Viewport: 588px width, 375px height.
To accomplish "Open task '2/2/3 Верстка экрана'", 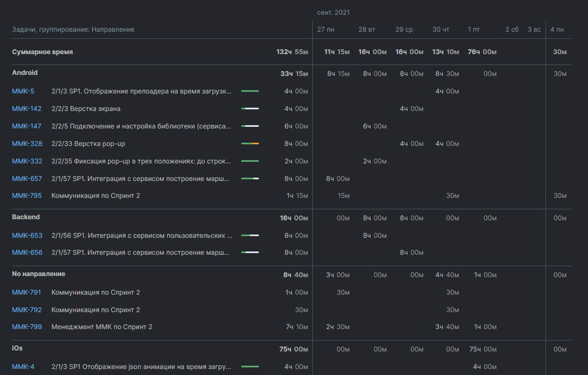I will [x=86, y=109].
